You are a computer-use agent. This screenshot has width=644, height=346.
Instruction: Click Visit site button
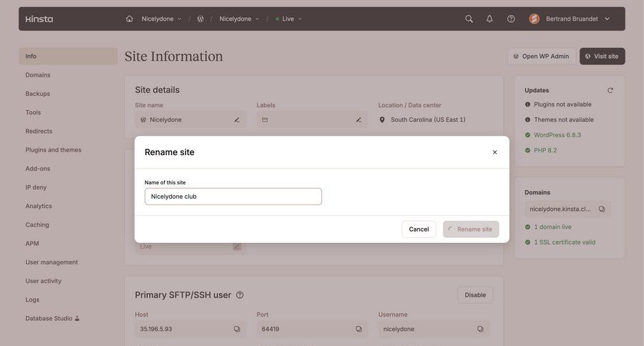pos(602,56)
